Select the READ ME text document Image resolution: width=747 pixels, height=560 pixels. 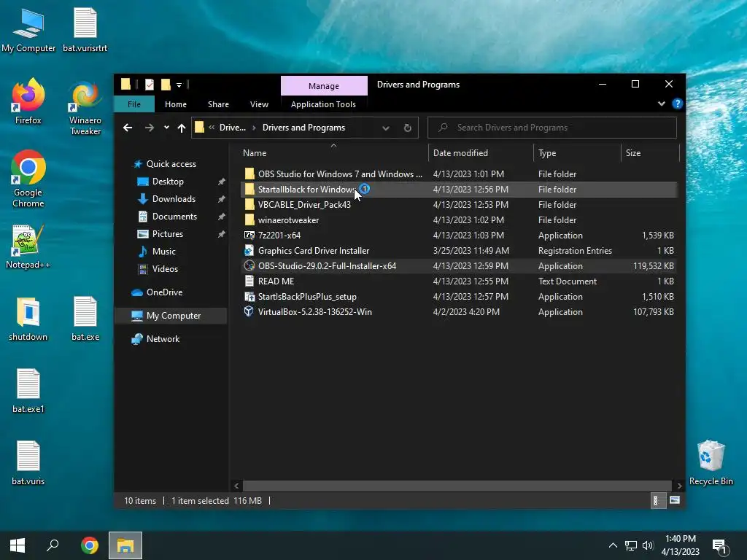[x=276, y=281]
